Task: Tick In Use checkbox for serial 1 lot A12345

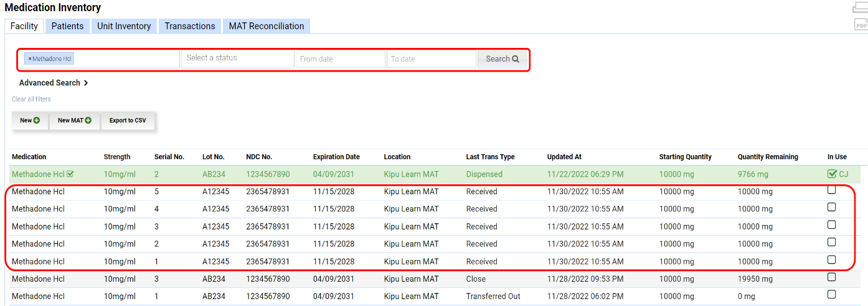Action: click(831, 260)
